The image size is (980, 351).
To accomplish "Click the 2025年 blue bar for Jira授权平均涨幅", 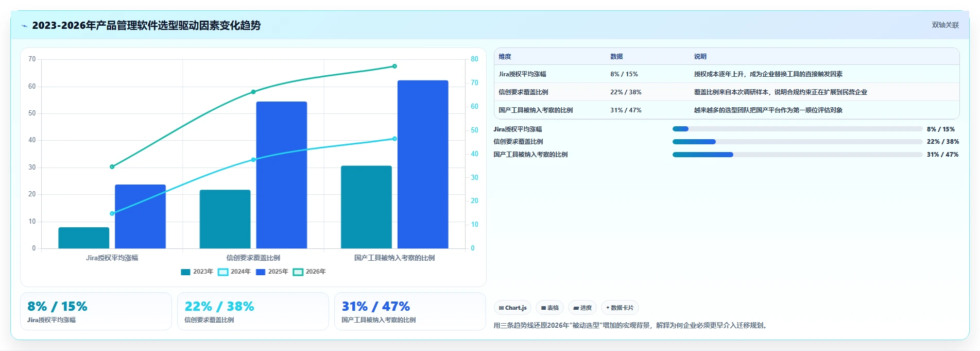I will click(x=140, y=216).
